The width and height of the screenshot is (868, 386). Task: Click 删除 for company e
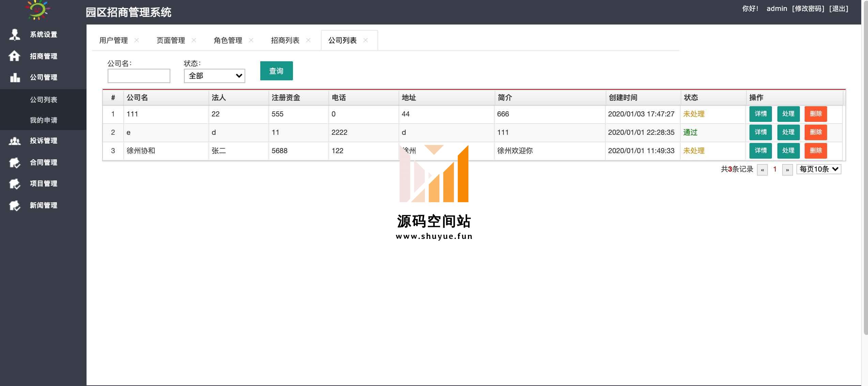tap(816, 132)
